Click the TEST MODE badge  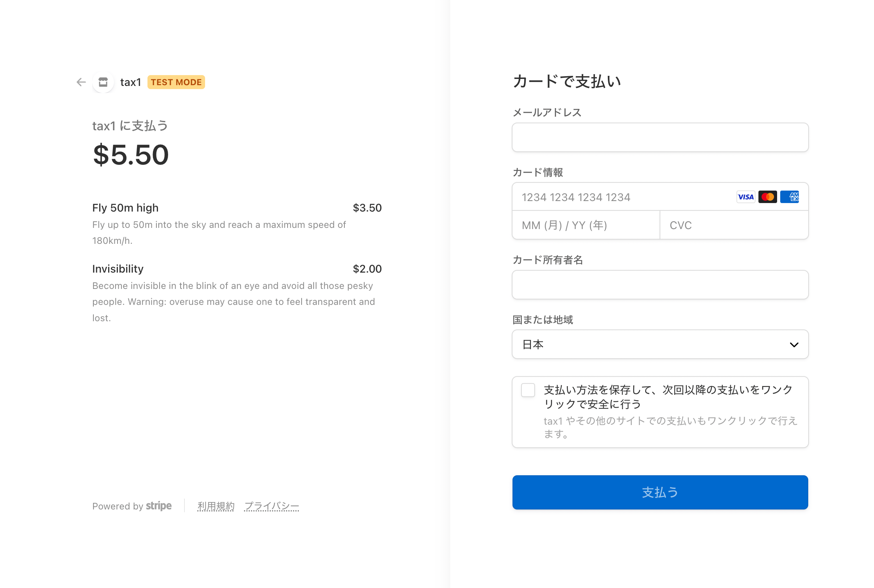pyautogui.click(x=176, y=82)
